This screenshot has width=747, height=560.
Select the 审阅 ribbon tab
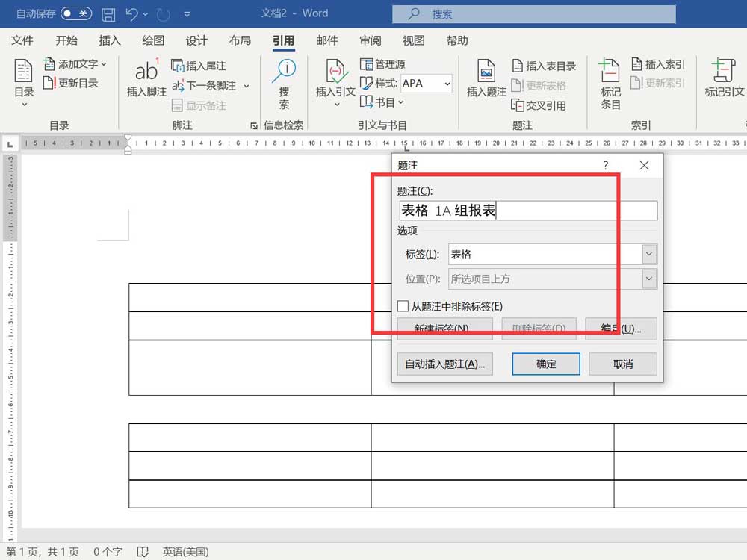click(371, 40)
